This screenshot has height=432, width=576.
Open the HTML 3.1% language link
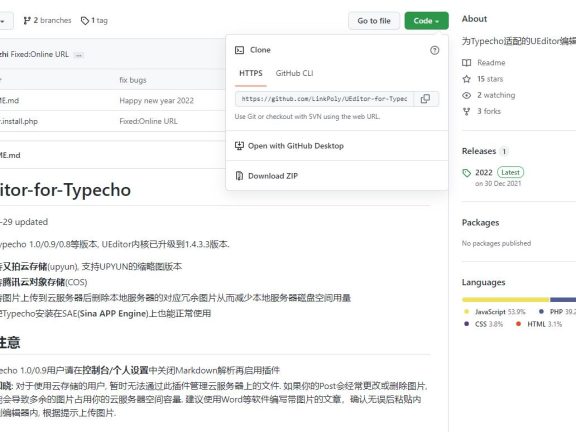click(545, 324)
